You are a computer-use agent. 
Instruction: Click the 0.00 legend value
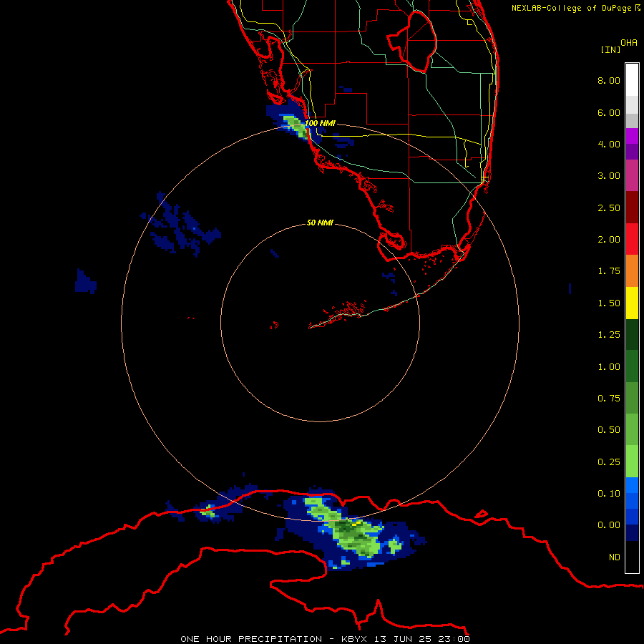click(x=609, y=525)
